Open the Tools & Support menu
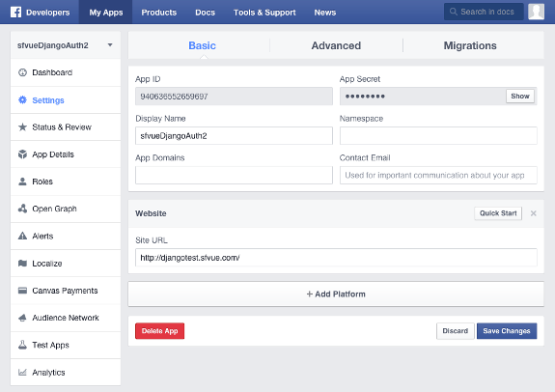Image resolution: width=555 pixels, height=392 pixels. click(264, 13)
